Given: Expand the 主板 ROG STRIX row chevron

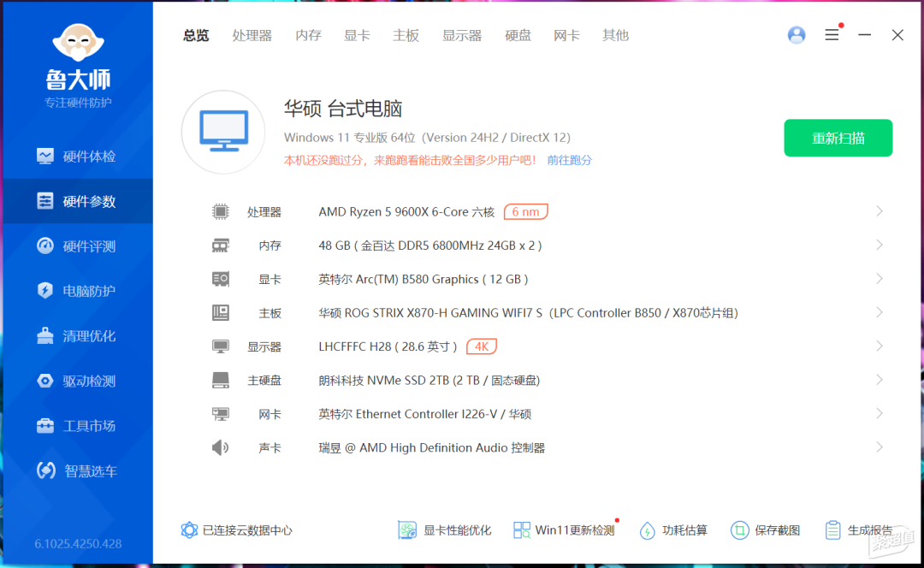Looking at the screenshot, I should point(880,312).
